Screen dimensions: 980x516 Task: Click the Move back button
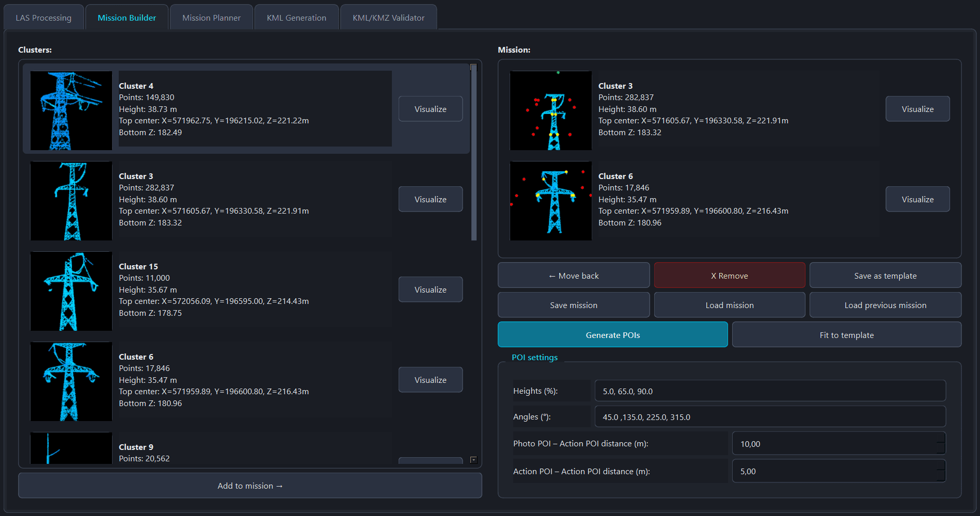(x=573, y=275)
